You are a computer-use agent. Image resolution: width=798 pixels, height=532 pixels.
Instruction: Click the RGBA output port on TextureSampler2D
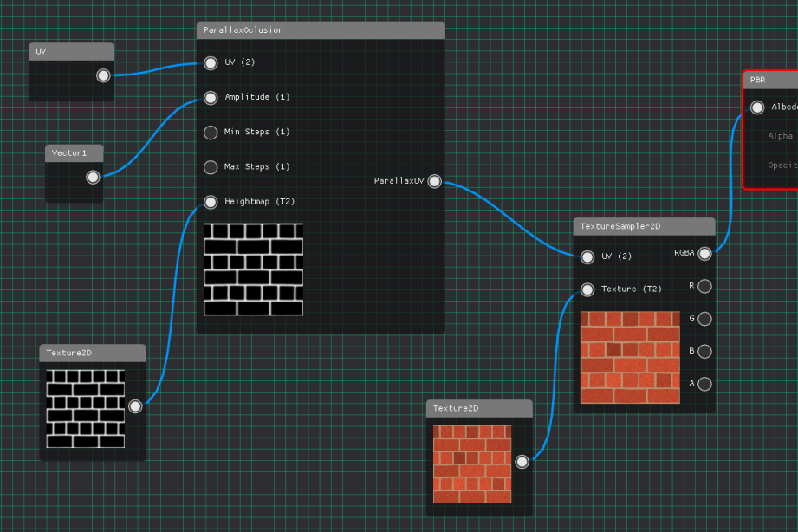click(x=704, y=254)
